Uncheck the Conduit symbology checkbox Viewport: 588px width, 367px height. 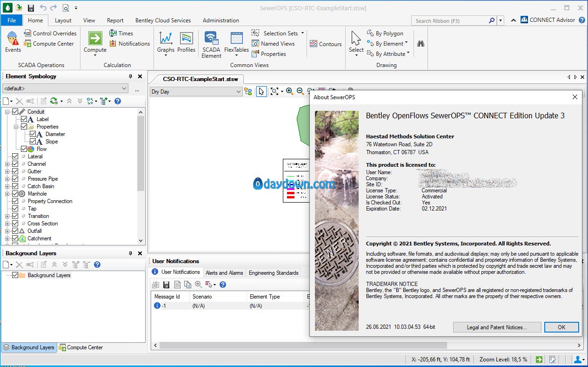click(15, 112)
